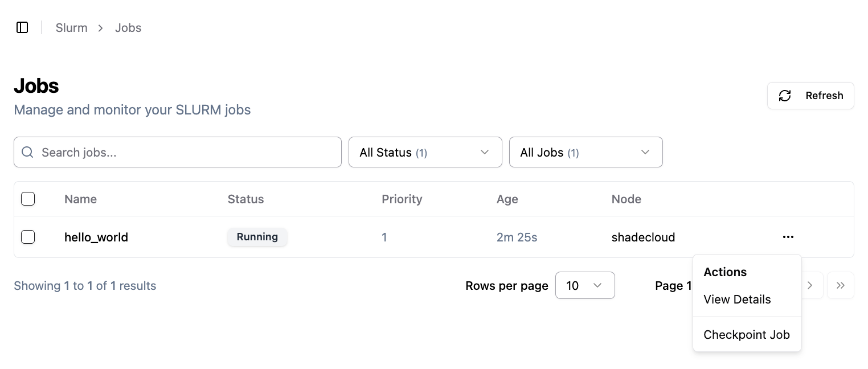Click the Jobs breadcrumb link
This screenshot has height=369, width=868.
pos(128,28)
